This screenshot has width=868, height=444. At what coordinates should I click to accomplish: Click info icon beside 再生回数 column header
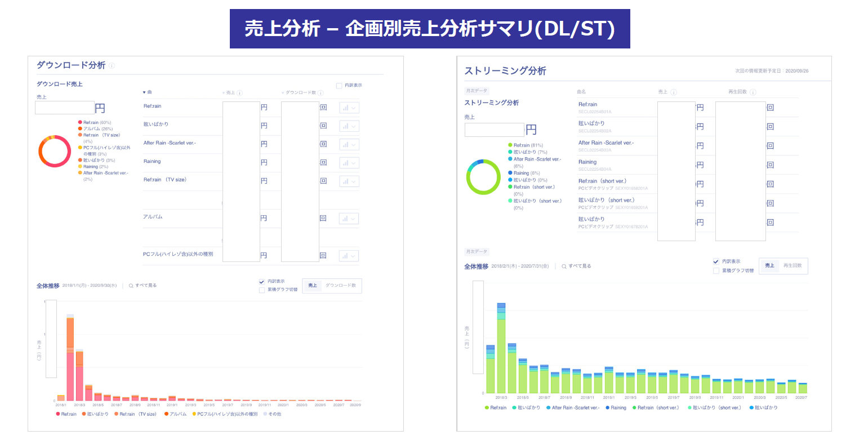click(753, 92)
